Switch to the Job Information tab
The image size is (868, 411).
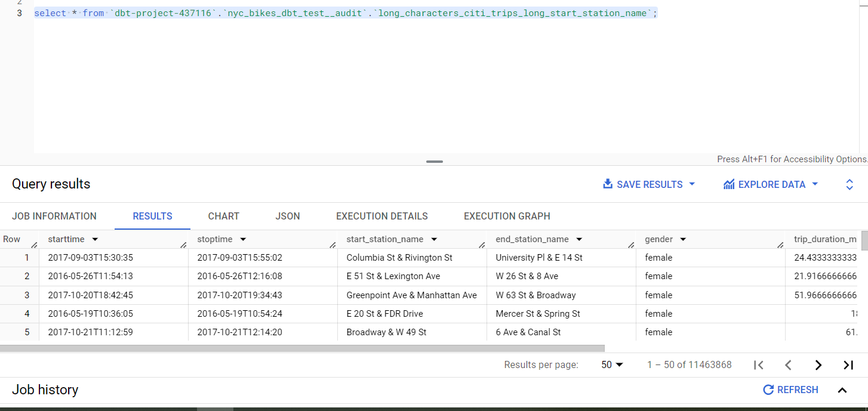click(54, 216)
